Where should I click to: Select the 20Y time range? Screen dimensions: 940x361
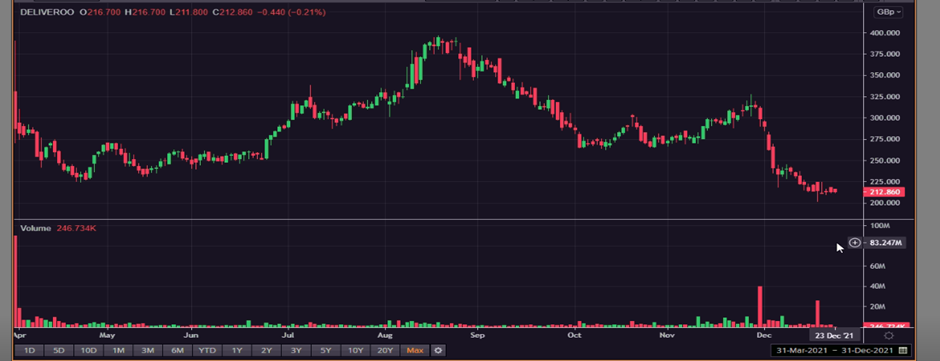pos(385,350)
